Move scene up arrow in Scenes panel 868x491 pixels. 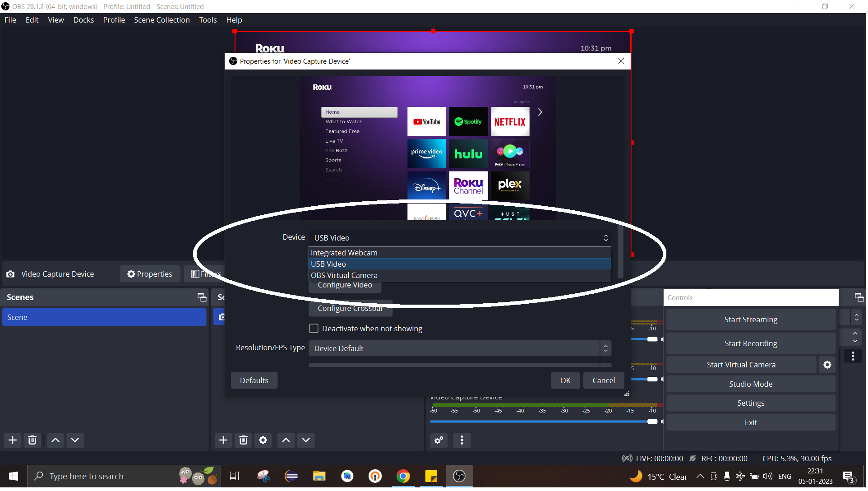pos(55,440)
